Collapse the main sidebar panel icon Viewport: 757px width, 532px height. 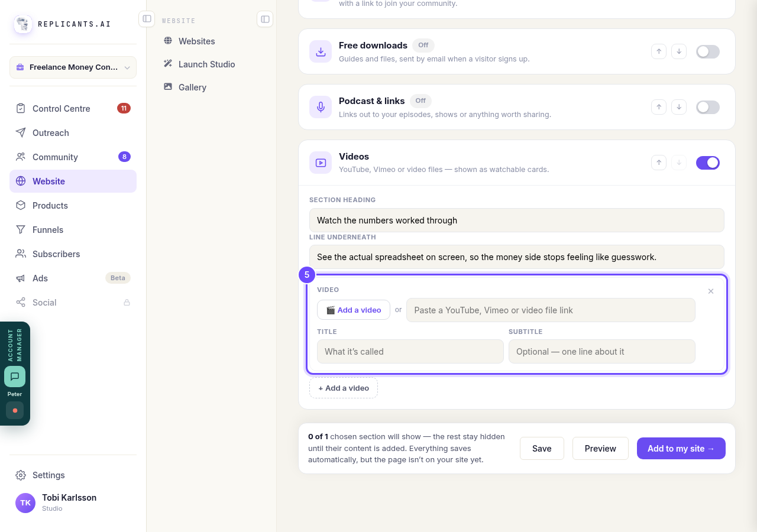pos(147,19)
